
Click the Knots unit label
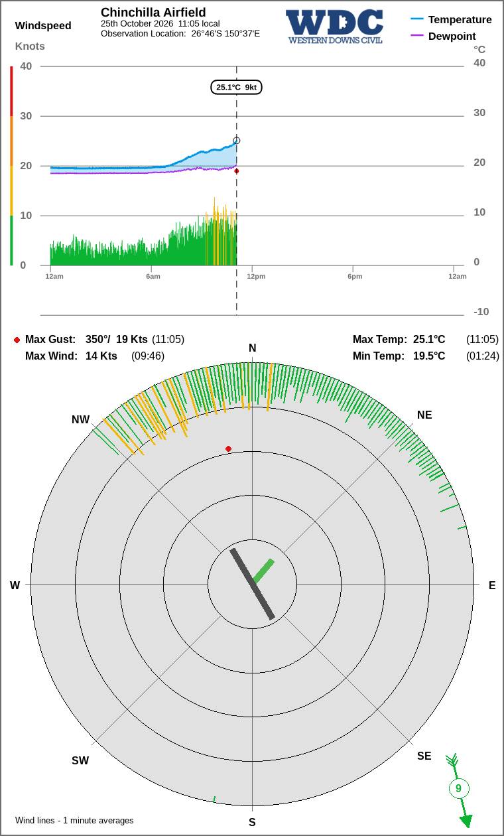[x=30, y=46]
